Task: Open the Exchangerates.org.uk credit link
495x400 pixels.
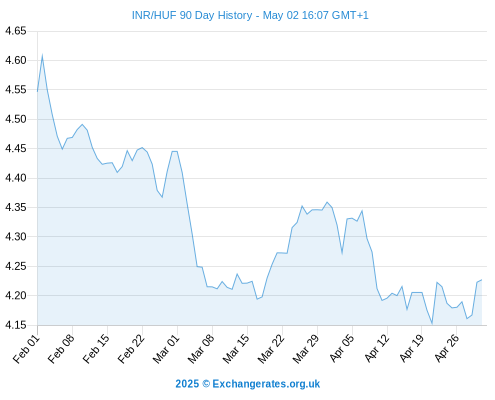Action: pyautogui.click(x=247, y=384)
